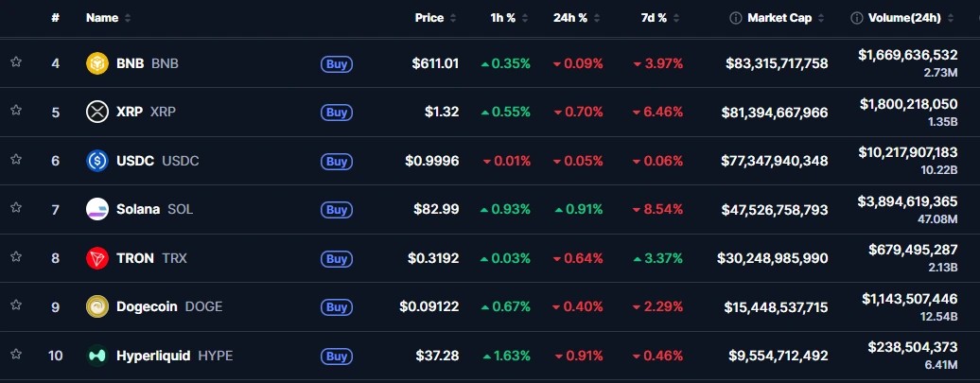Click the BNB coin logo icon
The height and width of the screenshot is (383, 980).
pos(97,63)
